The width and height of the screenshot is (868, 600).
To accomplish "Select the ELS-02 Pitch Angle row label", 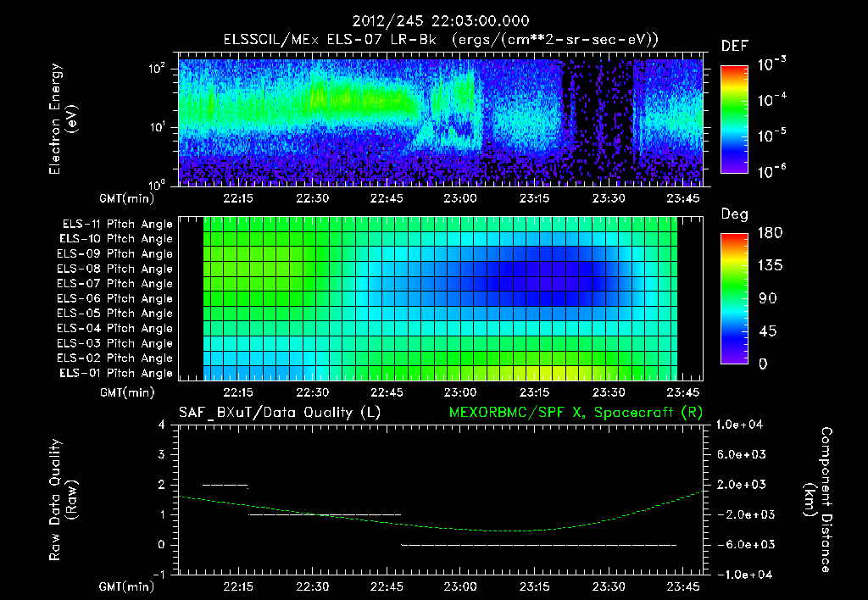I will 115,358.
